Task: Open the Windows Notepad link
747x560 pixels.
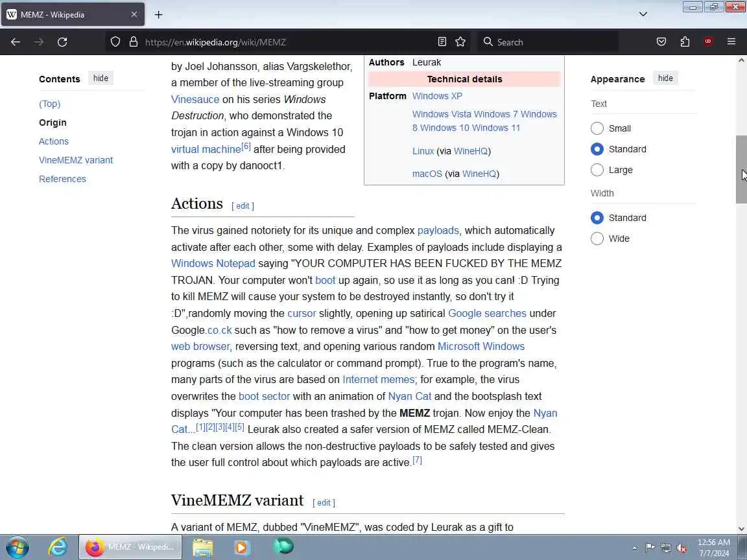Action: [x=213, y=263]
